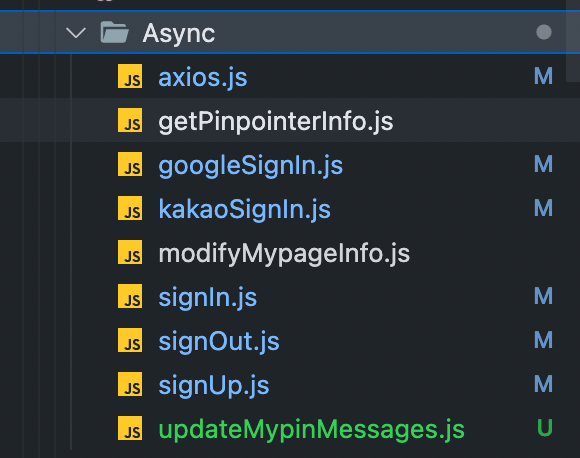Open getPinpointerInfo.js file
This screenshot has width=580, height=458.
(276, 122)
